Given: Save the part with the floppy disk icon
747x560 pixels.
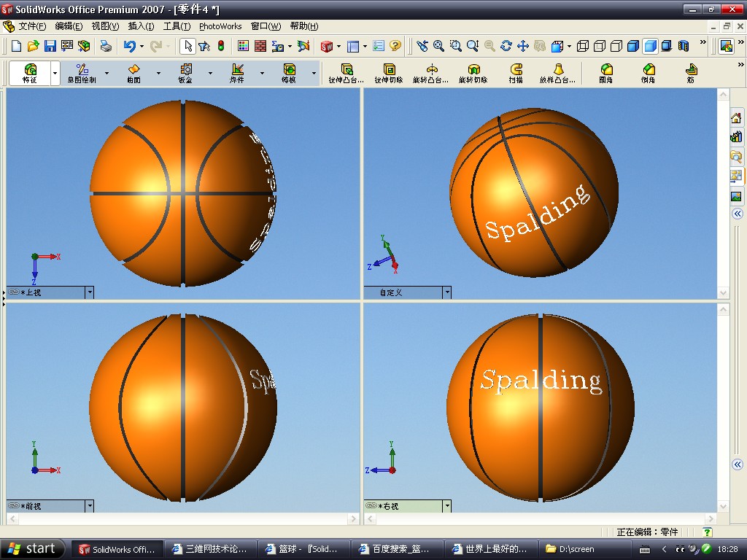Looking at the screenshot, I should (x=50, y=46).
